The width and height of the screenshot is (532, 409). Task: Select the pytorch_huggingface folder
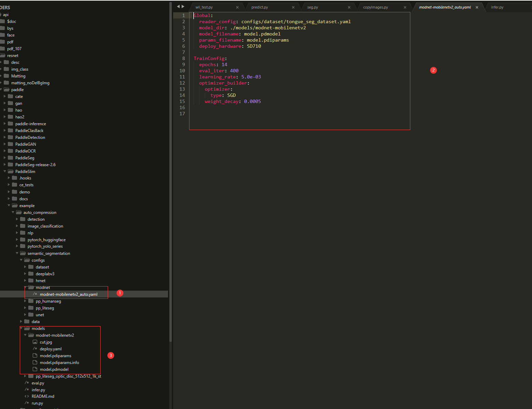coord(47,240)
